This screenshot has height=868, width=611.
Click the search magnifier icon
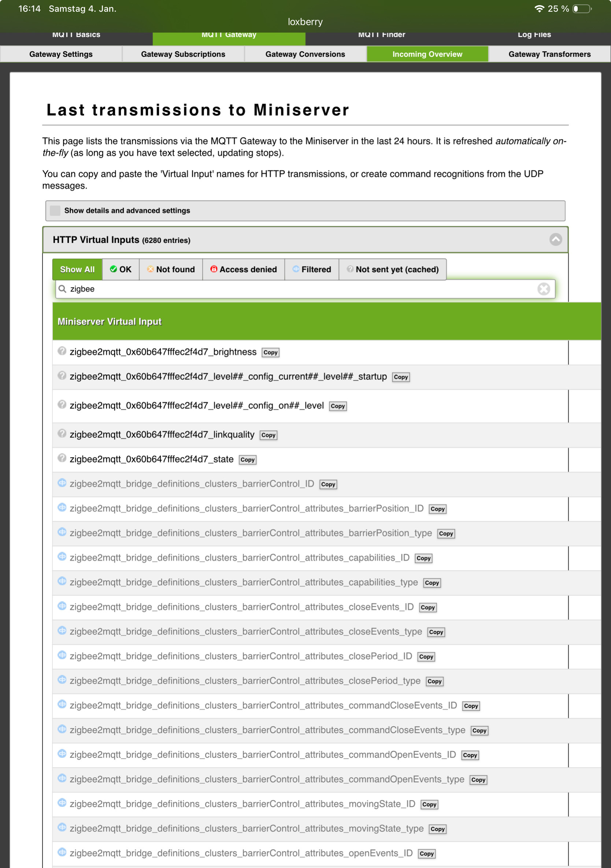point(62,289)
